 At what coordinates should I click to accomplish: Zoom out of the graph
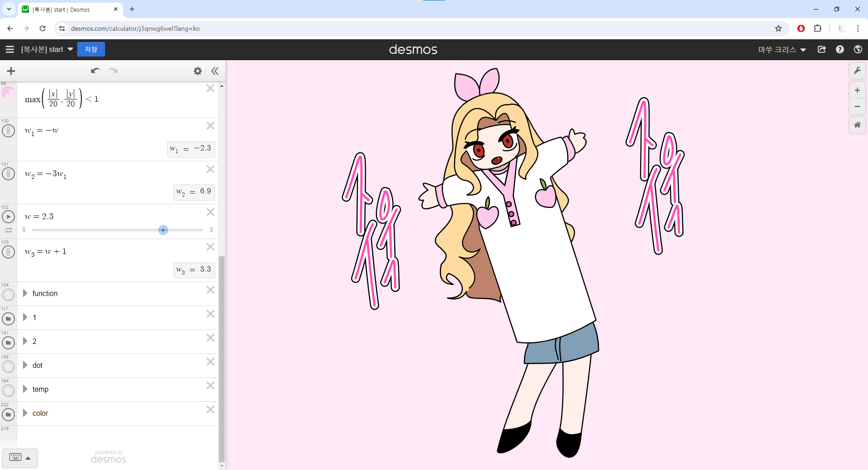pos(857,107)
